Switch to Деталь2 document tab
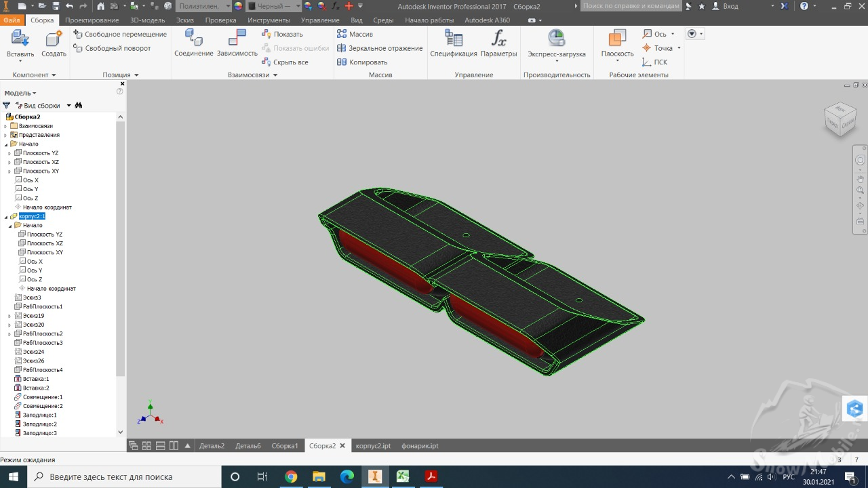 (x=212, y=446)
